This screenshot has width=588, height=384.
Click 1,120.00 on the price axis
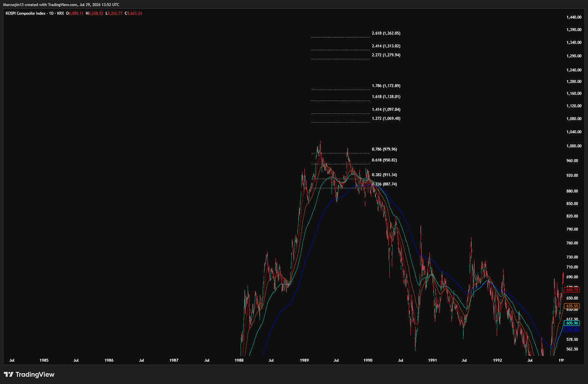pos(574,106)
